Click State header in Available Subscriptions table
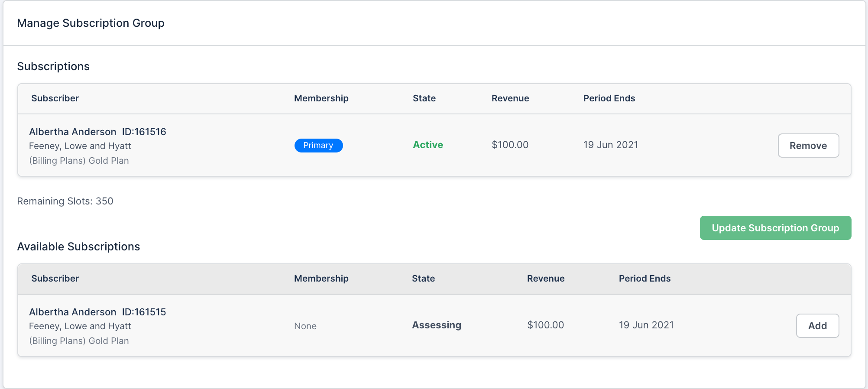The image size is (868, 389). (423, 279)
